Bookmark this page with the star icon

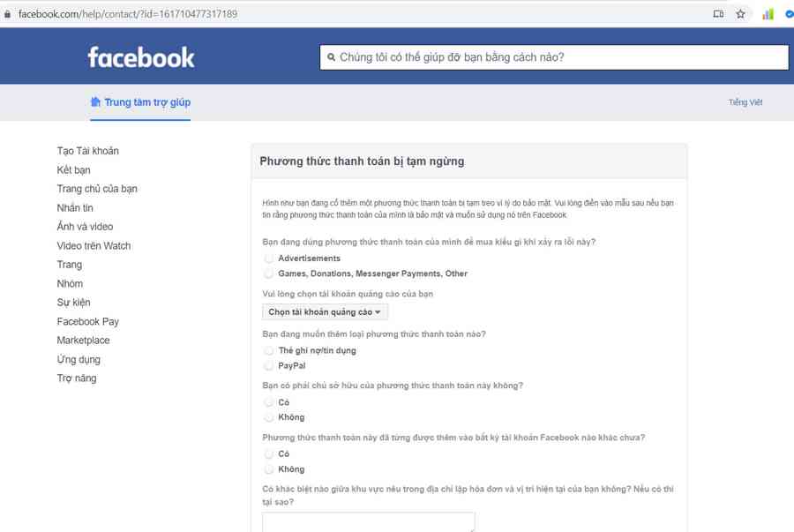click(741, 14)
